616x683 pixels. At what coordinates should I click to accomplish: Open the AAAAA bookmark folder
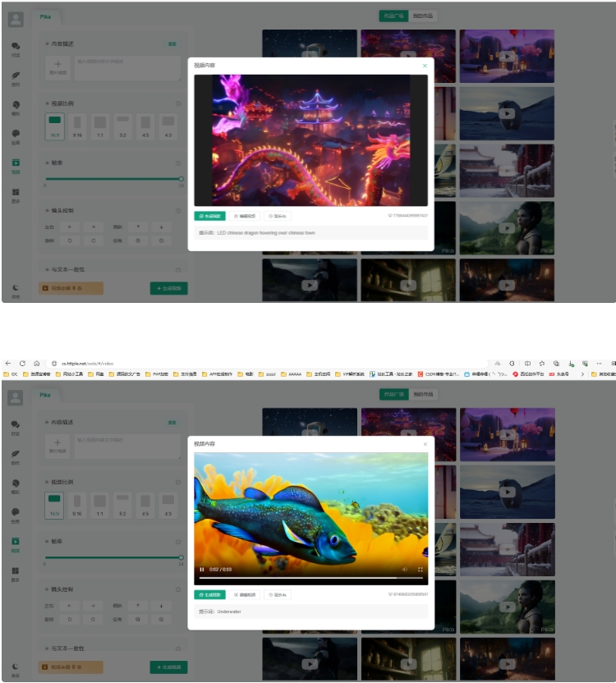tap(292, 374)
